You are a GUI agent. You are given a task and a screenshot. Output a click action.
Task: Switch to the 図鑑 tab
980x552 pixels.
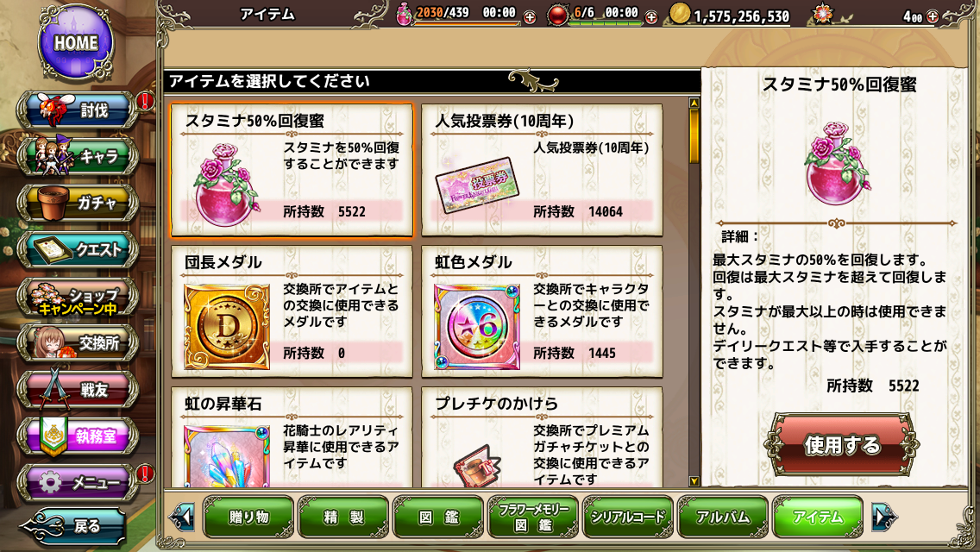[x=438, y=517]
